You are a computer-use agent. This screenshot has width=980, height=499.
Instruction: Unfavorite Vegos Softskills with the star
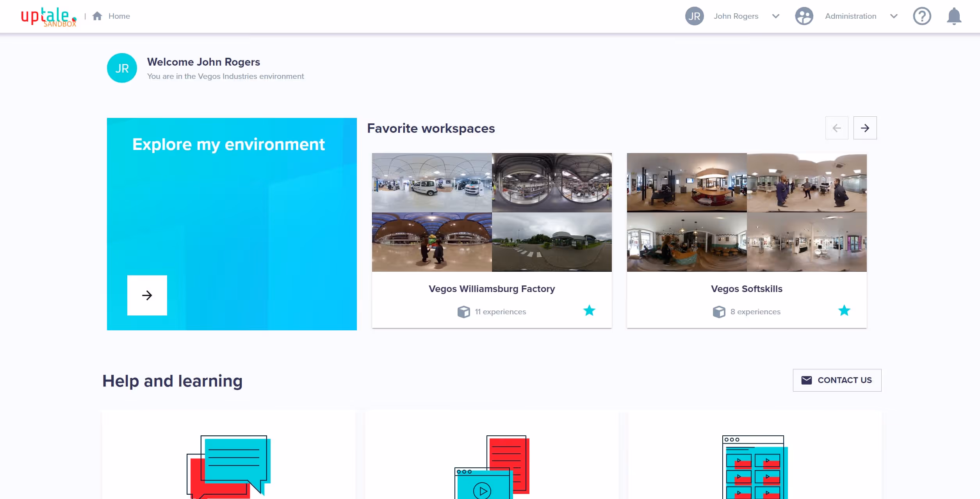click(x=844, y=310)
